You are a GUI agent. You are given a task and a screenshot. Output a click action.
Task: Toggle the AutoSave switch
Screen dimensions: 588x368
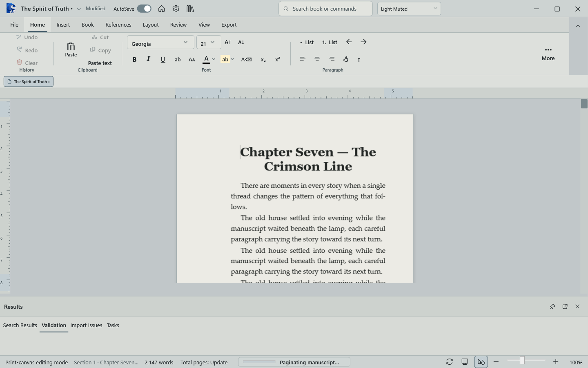click(x=144, y=9)
